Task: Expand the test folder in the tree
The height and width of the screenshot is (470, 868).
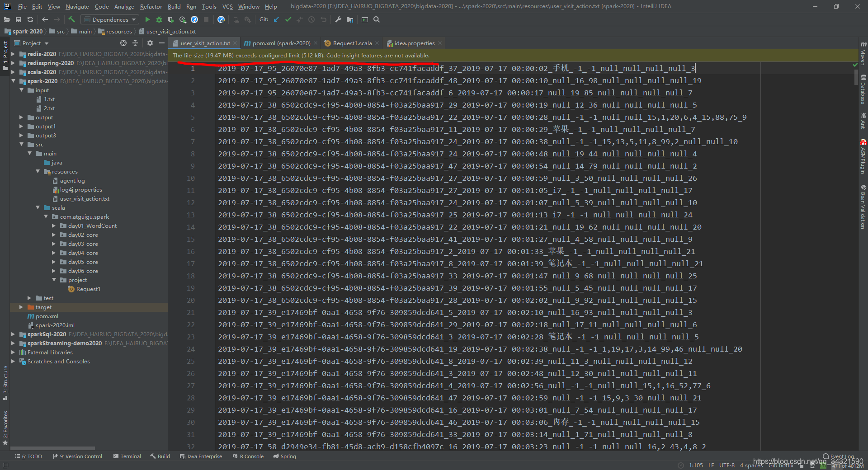Action: (x=30, y=298)
